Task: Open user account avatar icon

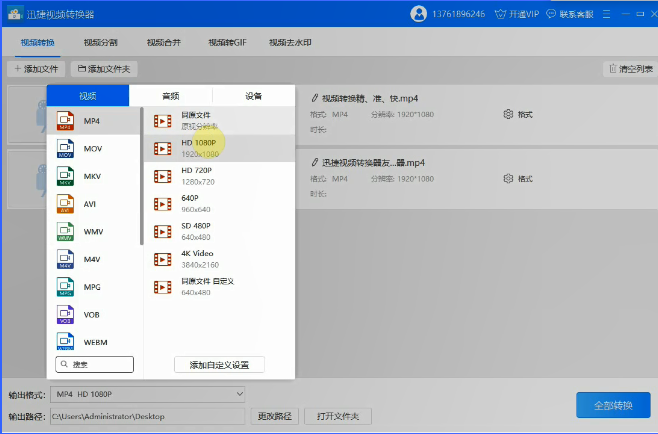Action: coord(418,14)
